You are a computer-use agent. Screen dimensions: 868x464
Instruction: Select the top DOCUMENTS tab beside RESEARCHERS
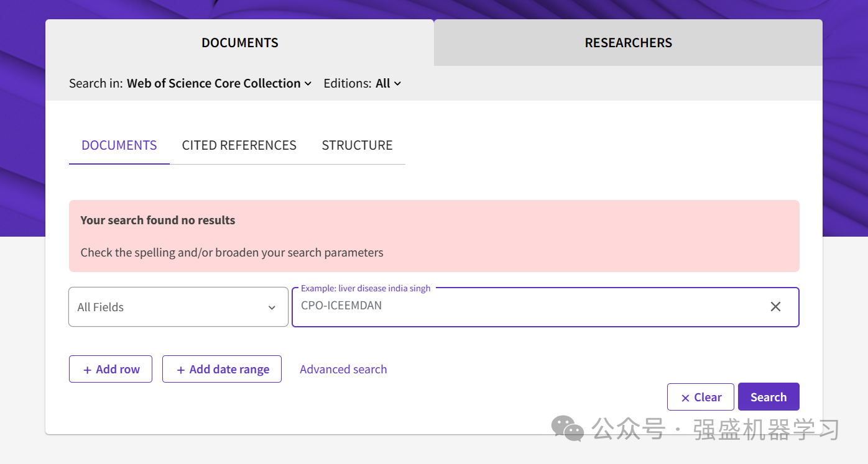coord(239,43)
